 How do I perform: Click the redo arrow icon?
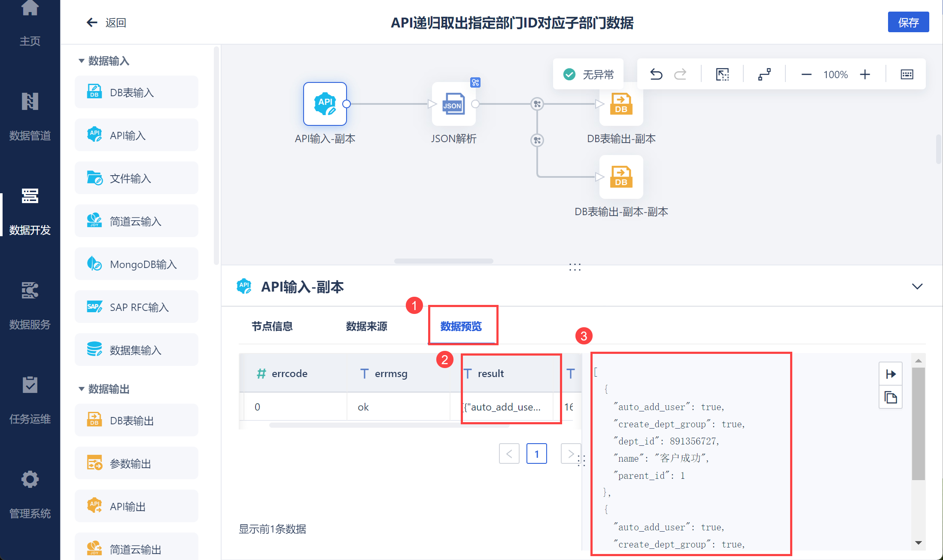pos(680,74)
